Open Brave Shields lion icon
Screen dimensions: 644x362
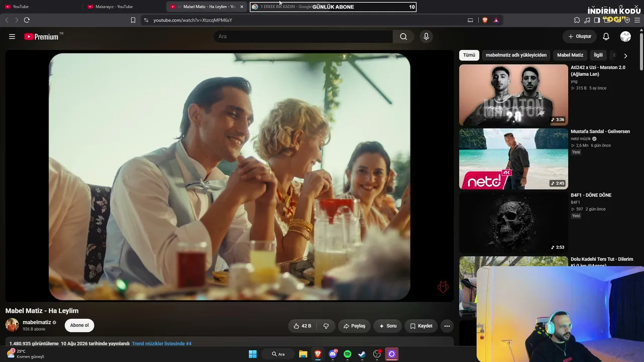pyautogui.click(x=485, y=20)
